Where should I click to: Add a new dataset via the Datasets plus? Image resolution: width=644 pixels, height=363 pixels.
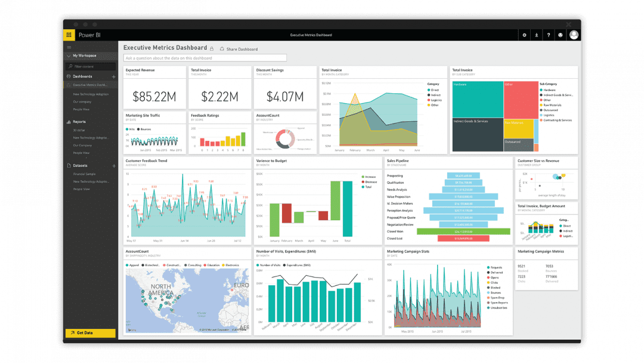coord(113,165)
